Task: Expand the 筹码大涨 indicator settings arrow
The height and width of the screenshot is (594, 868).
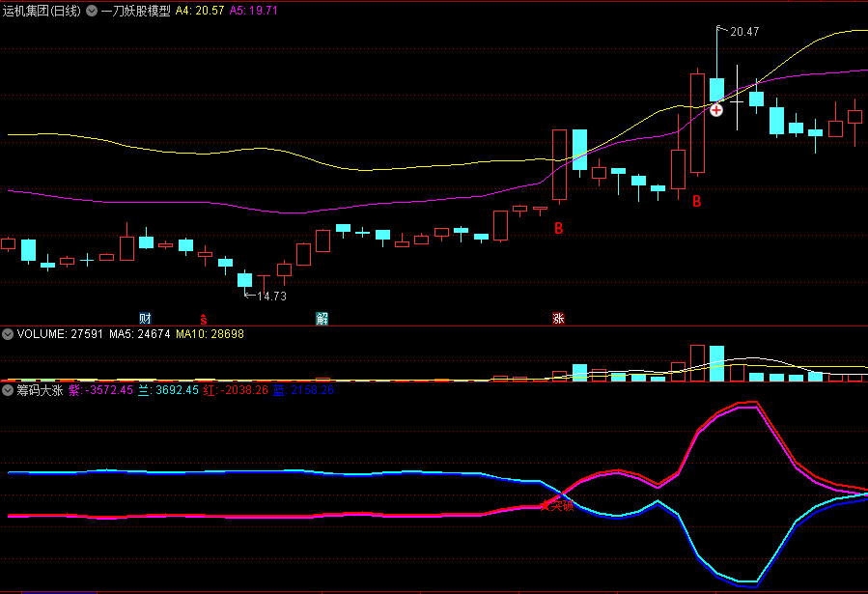Action: pos(8,390)
